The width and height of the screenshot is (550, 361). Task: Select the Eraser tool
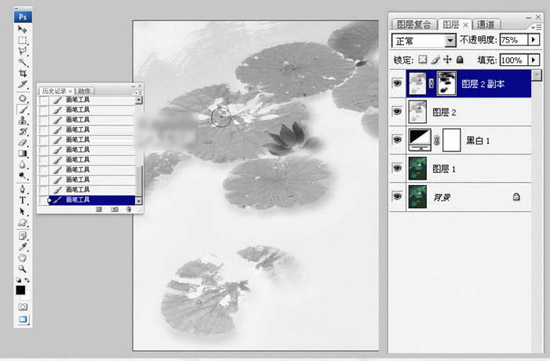coord(22,142)
